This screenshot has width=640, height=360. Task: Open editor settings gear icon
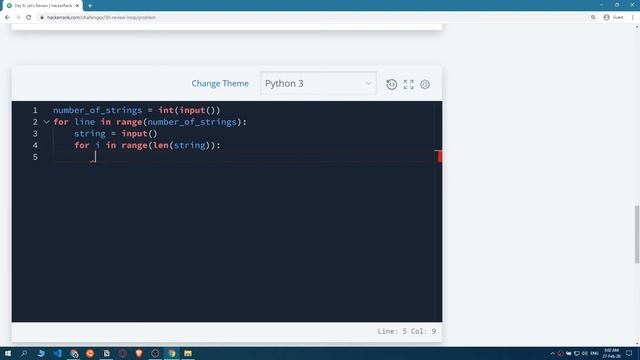[425, 84]
